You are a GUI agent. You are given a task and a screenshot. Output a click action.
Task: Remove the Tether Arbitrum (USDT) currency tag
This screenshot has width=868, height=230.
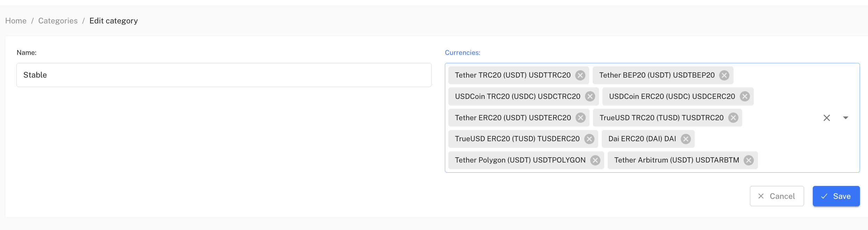[x=749, y=160]
